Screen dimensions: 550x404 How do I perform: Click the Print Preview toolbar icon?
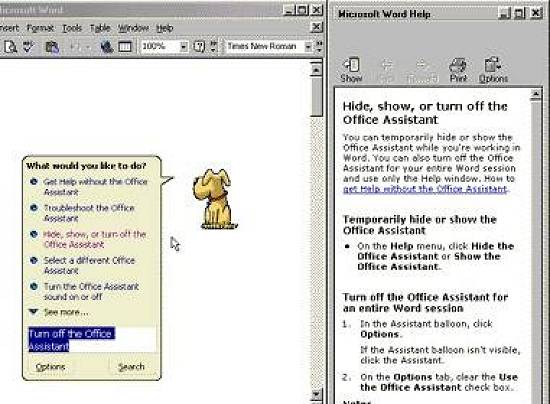point(11,47)
